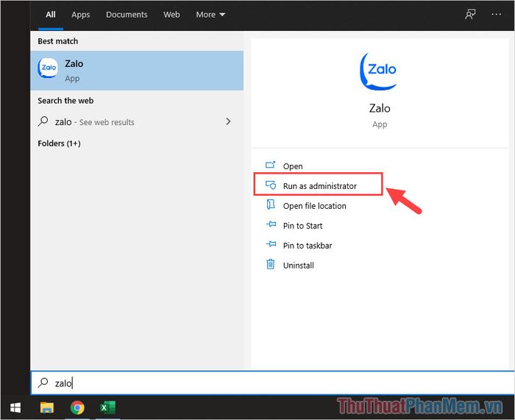515x420 pixels.
Task: Click the Uninstall trash icon
Action: tap(270, 263)
